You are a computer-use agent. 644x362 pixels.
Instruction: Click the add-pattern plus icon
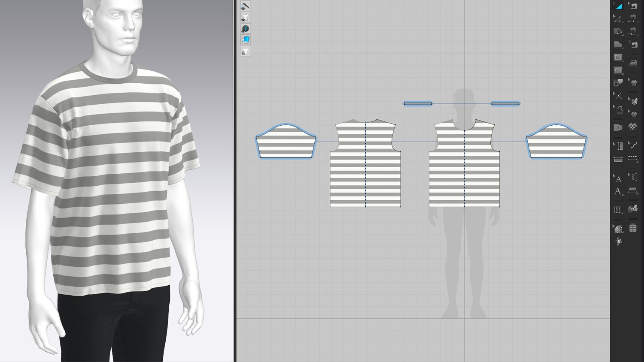click(633, 209)
